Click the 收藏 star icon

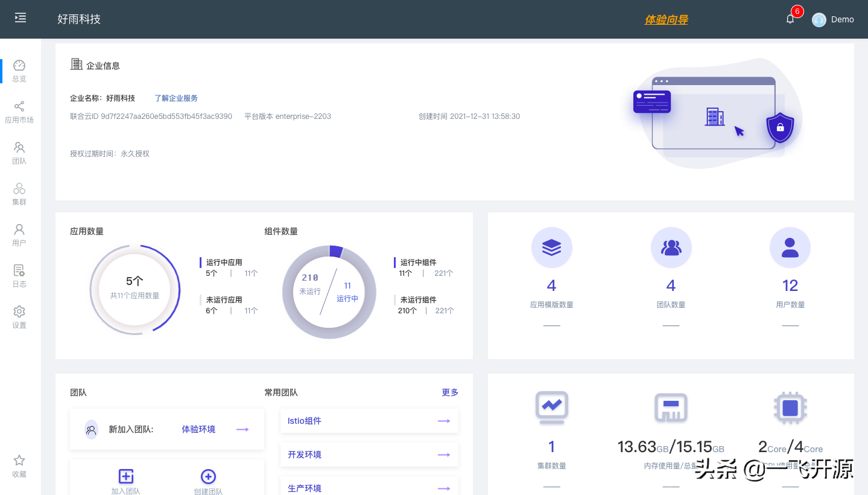pos(19,461)
